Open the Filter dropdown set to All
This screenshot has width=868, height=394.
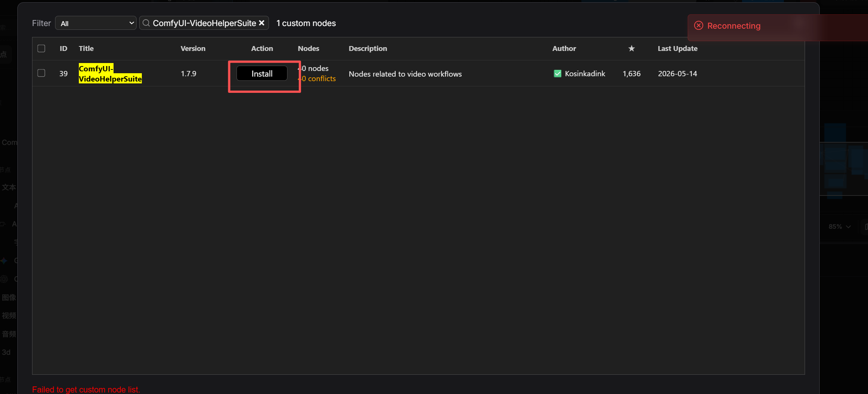(96, 23)
